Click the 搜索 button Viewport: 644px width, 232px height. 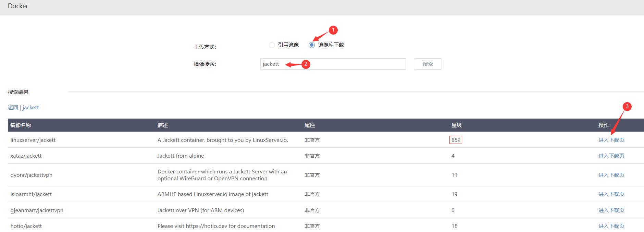pos(428,64)
